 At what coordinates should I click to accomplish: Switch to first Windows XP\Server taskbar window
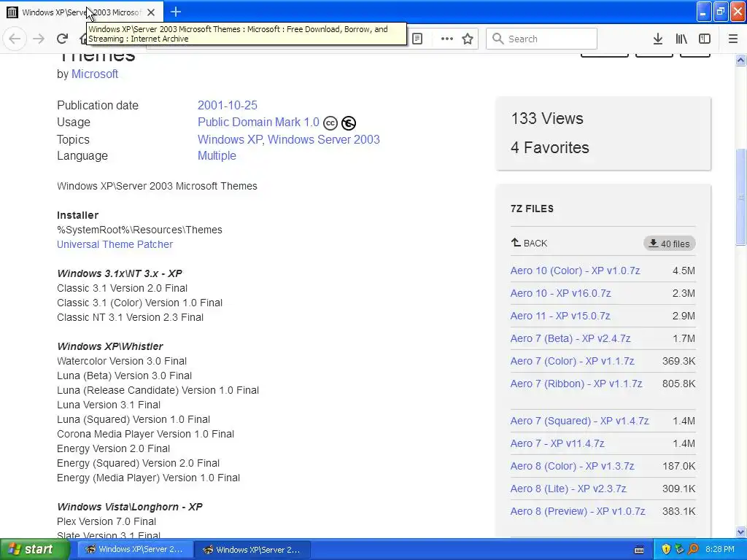(x=135, y=549)
